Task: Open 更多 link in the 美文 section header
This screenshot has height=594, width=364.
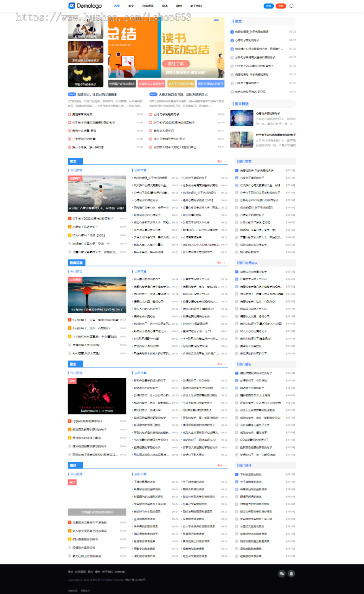Action: pos(221,161)
